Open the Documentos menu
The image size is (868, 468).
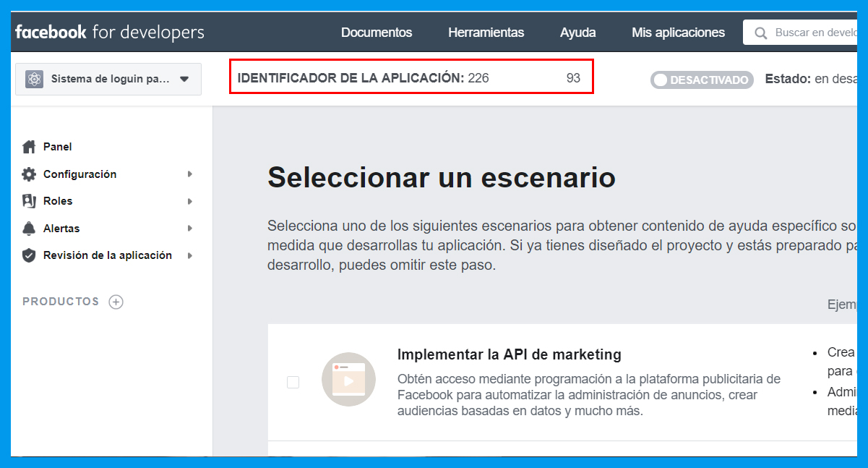click(x=377, y=33)
